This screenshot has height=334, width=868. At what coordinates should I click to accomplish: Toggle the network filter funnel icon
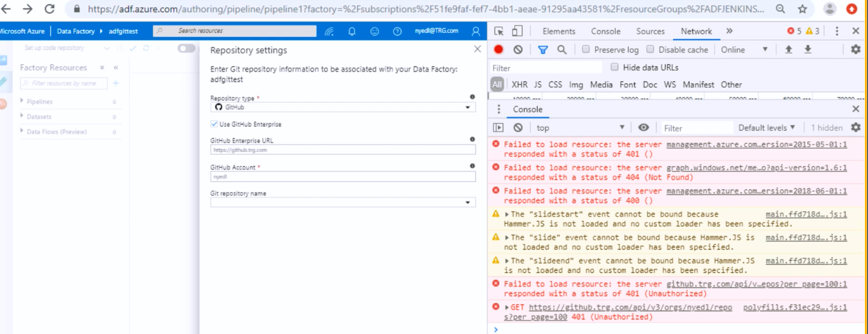(543, 49)
